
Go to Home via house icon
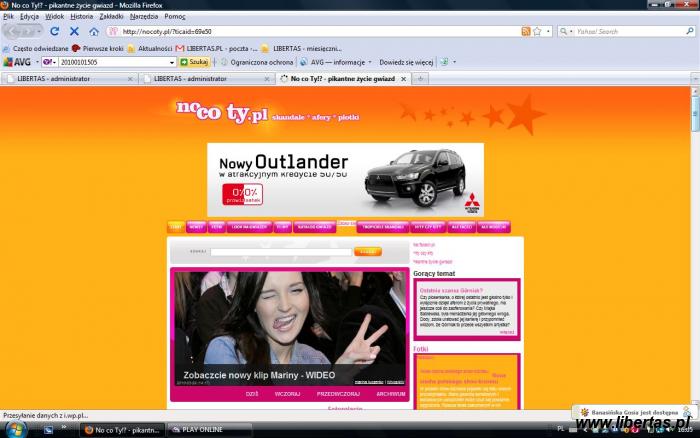[x=94, y=31]
